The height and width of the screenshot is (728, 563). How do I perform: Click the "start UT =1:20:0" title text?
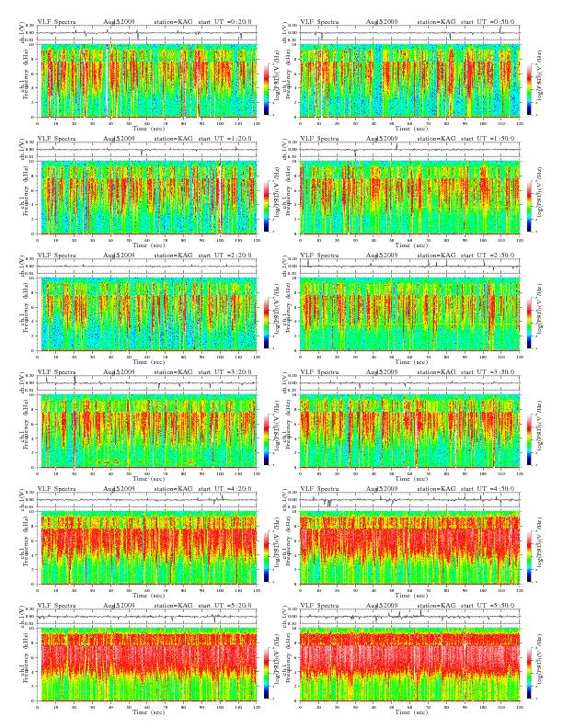(225, 139)
